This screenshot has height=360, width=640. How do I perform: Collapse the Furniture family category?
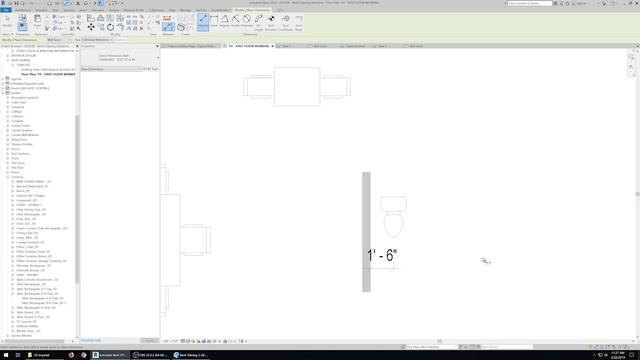click(x=8, y=177)
